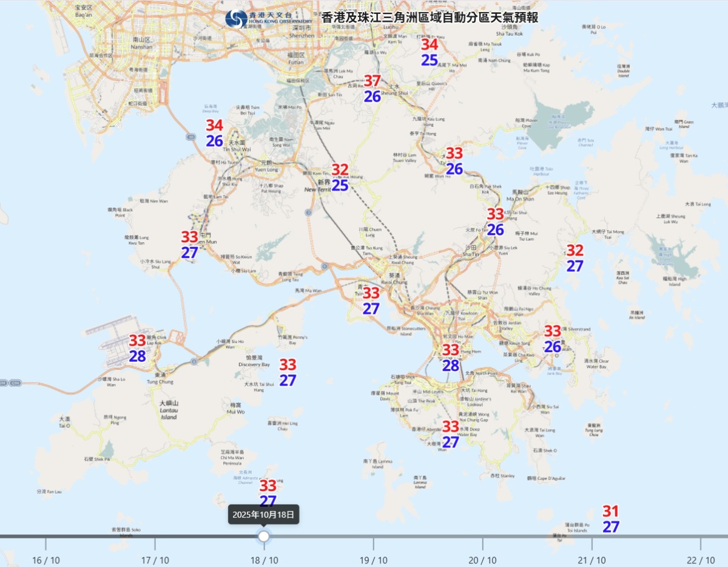Select the 32/27 temperature marker near Sai Kung

tap(575, 258)
